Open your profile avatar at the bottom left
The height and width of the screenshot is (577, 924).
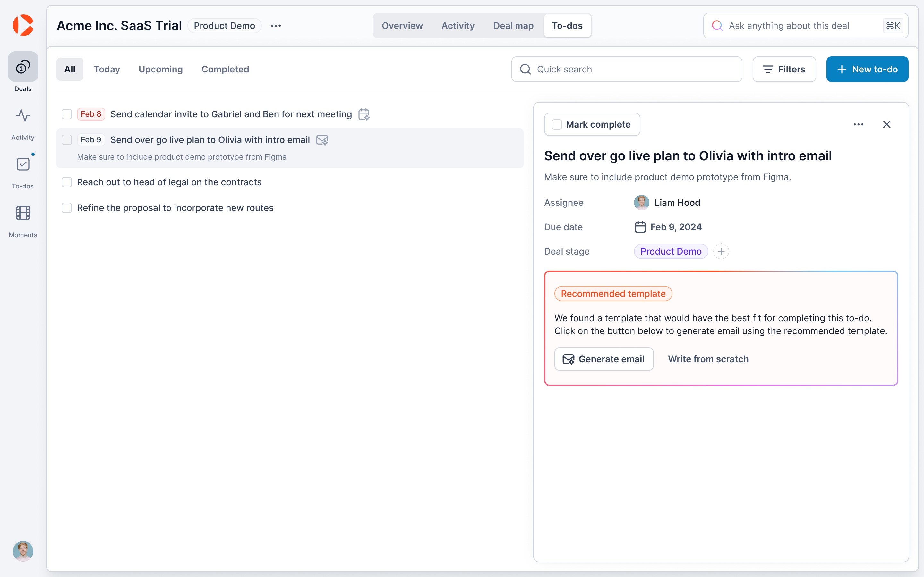[x=23, y=551]
